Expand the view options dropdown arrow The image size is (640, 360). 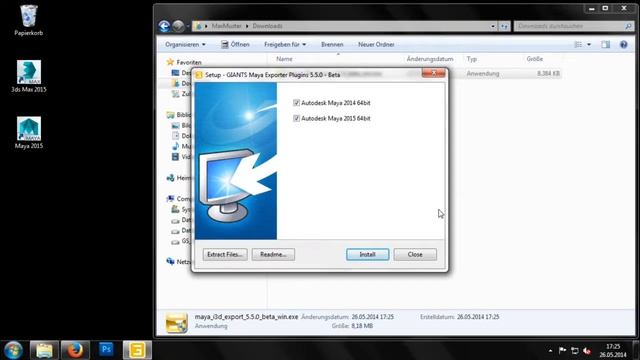[589, 44]
